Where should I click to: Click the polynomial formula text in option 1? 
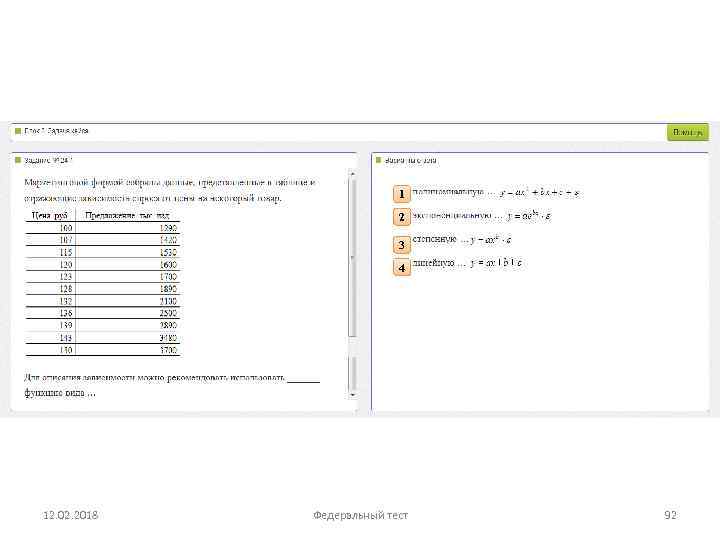point(540,193)
